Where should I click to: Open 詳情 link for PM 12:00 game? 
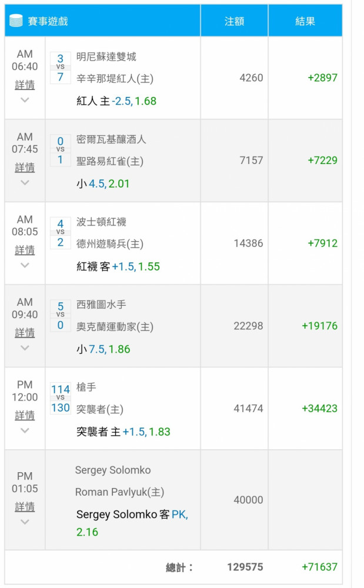click(25, 415)
